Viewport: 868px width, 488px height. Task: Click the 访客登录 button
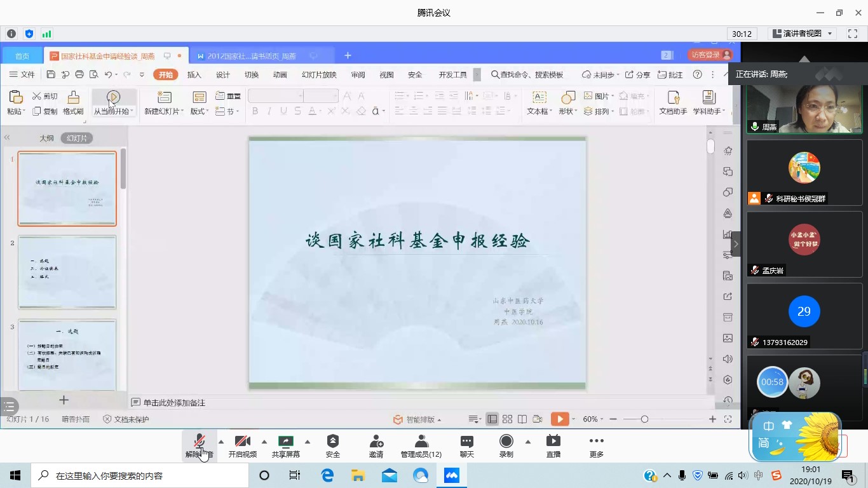(x=710, y=55)
